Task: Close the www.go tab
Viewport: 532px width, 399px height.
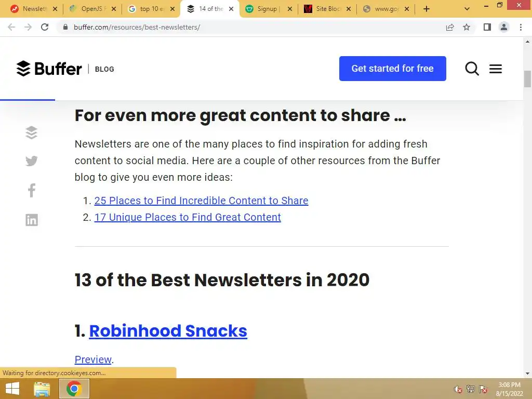Action: tap(407, 9)
